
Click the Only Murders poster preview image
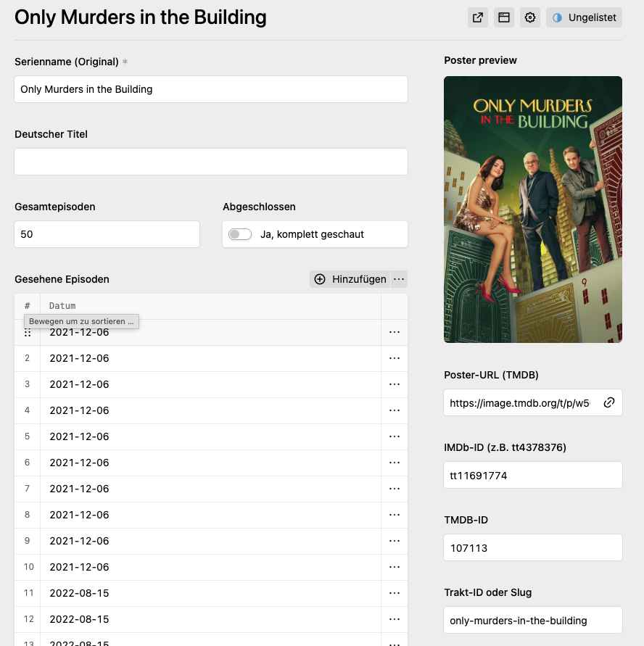pos(533,210)
